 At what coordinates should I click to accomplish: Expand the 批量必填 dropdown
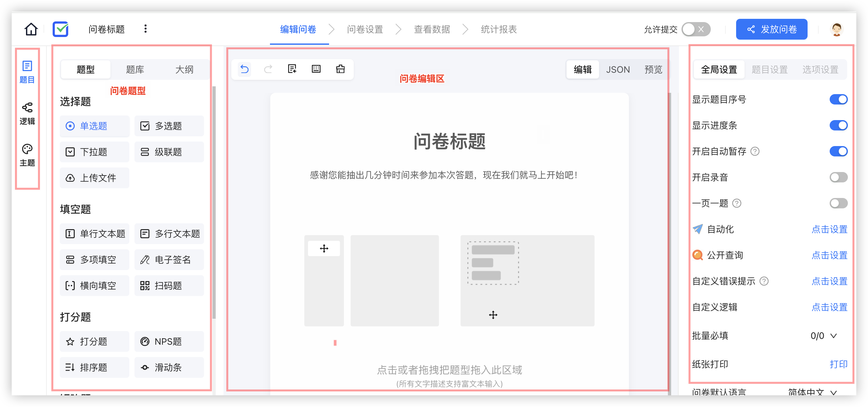823,336
